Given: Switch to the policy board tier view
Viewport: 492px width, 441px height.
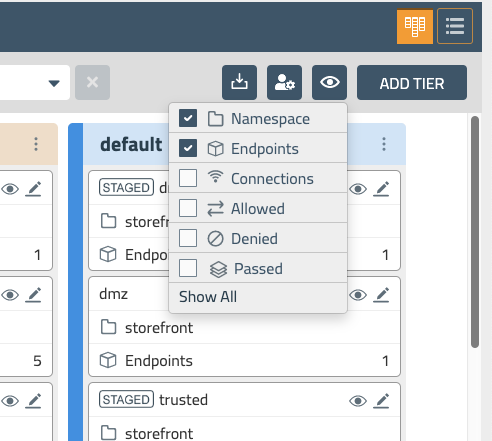Looking at the screenshot, I should coord(415,26).
